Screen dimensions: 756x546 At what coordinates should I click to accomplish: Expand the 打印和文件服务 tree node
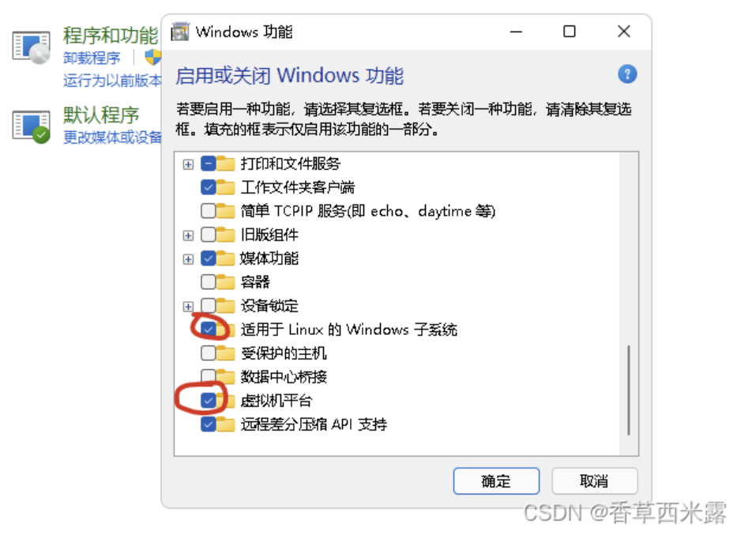(x=188, y=164)
